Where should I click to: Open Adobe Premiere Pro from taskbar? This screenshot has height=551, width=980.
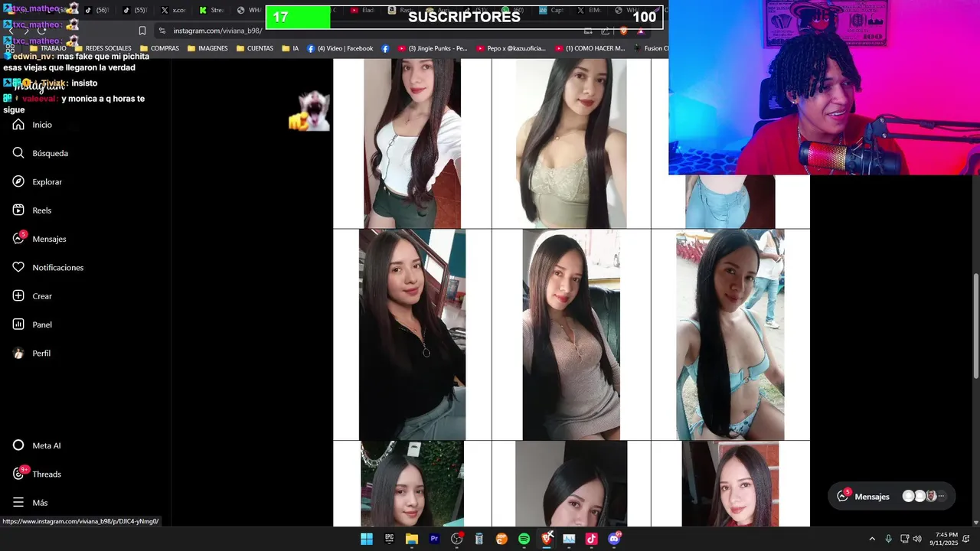434,539
